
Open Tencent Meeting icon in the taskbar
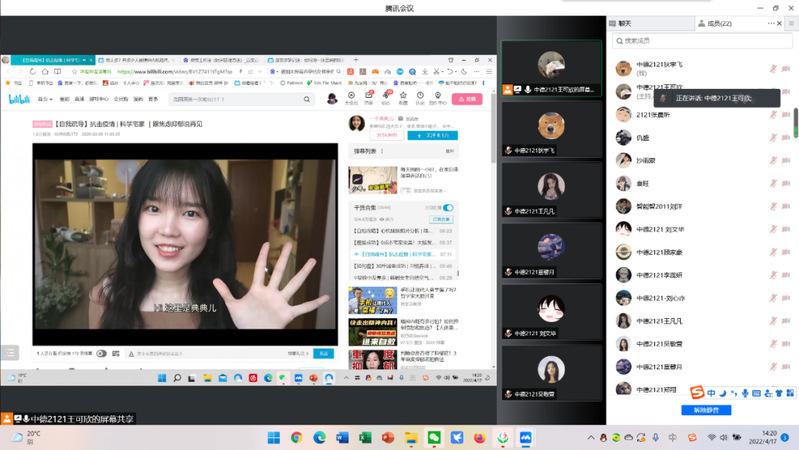coord(525,438)
